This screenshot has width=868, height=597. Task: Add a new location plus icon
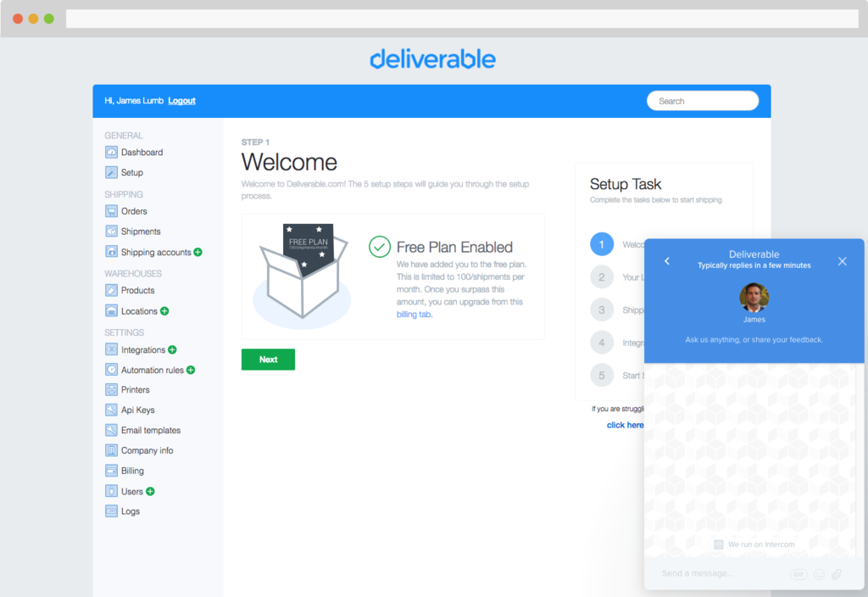pyautogui.click(x=164, y=311)
